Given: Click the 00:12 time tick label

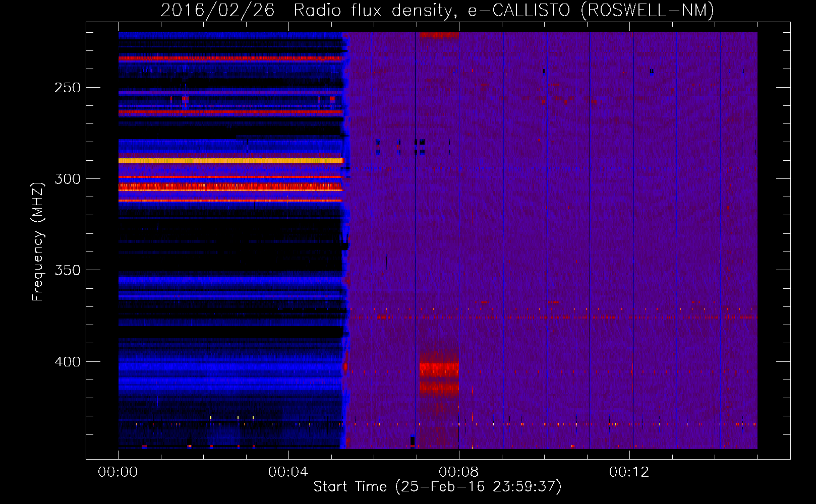Looking at the screenshot, I should (x=629, y=472).
